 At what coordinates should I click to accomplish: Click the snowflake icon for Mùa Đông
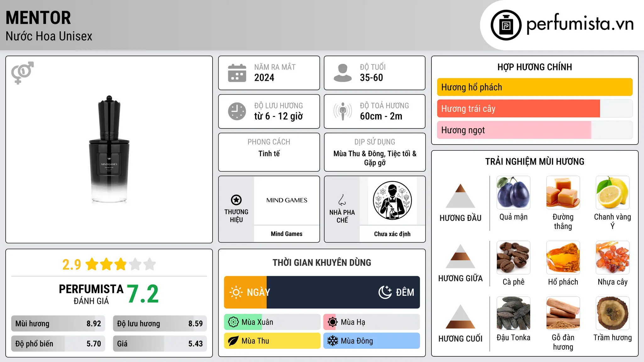click(332, 341)
